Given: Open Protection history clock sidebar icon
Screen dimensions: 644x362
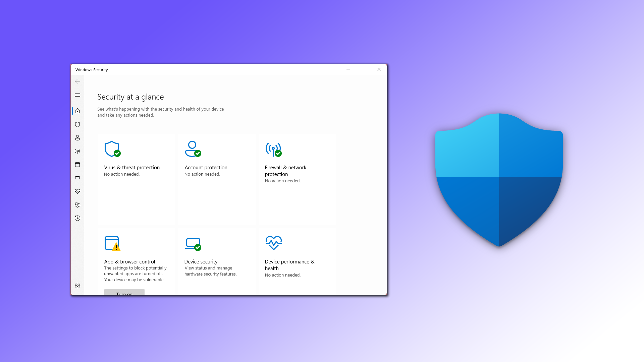Looking at the screenshot, I should coord(77,218).
